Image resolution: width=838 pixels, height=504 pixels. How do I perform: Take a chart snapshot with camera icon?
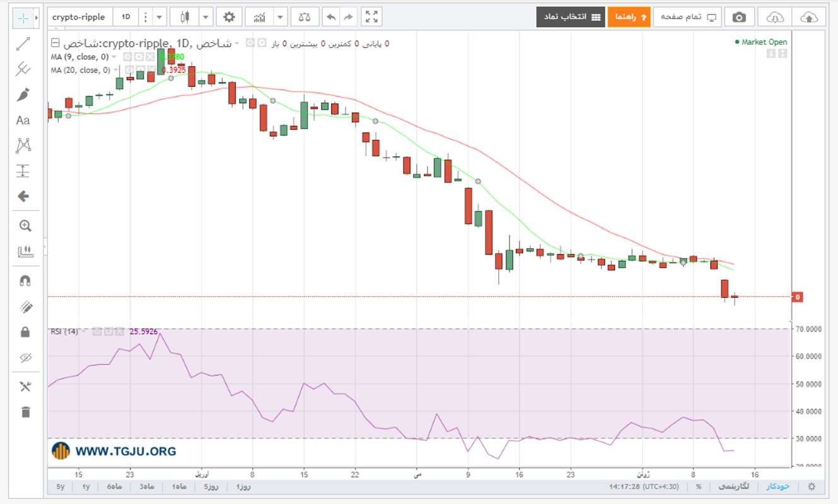(x=739, y=17)
